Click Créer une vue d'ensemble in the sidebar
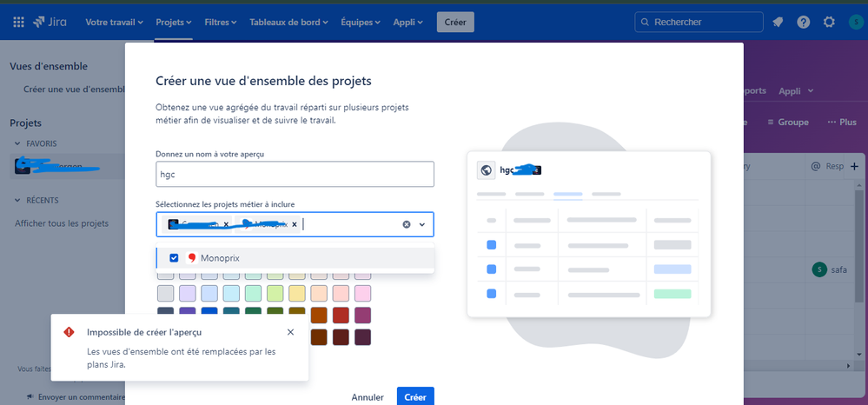The width and height of the screenshot is (868, 405). coord(74,90)
